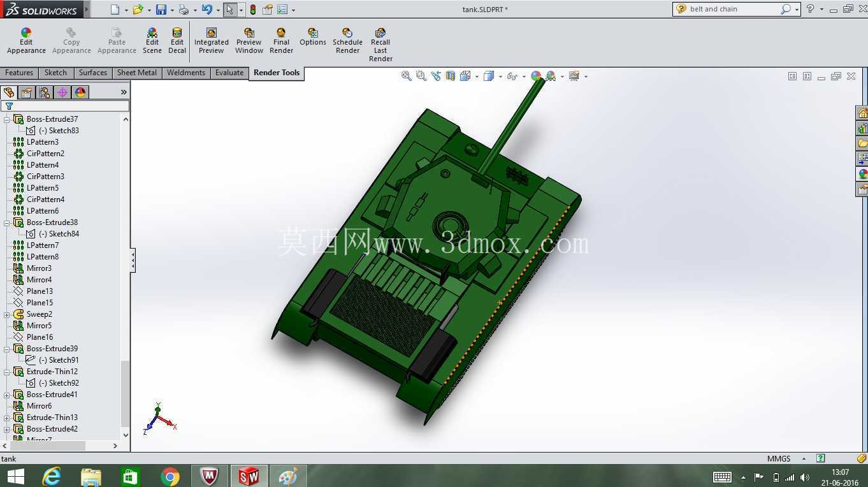Click the Rebuild traffic light icon
868x487 pixels.
pos(253,10)
